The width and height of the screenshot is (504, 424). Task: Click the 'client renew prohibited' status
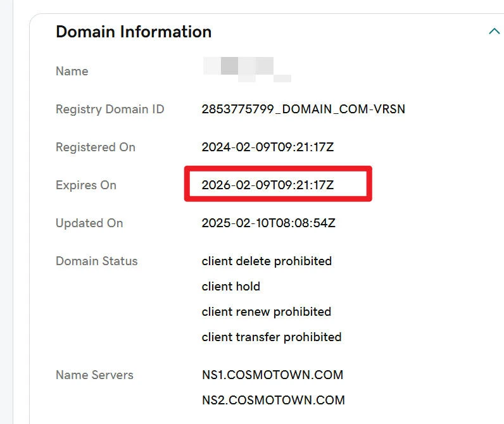(x=266, y=312)
